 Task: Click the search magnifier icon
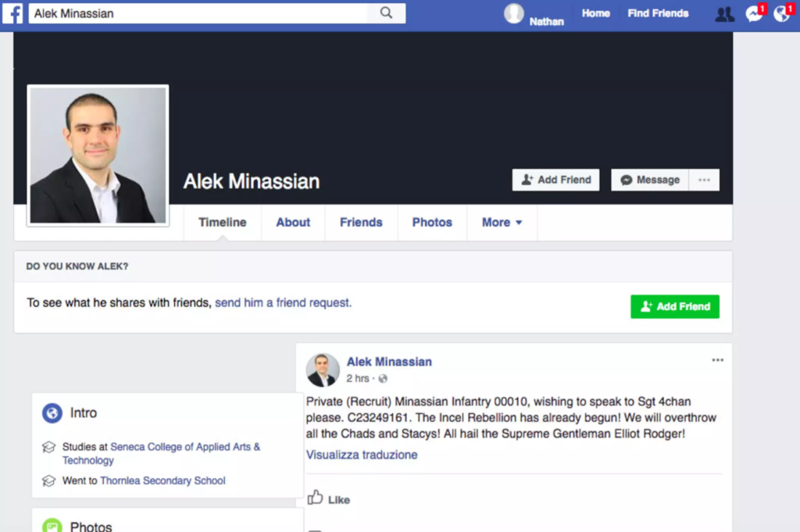[386, 13]
